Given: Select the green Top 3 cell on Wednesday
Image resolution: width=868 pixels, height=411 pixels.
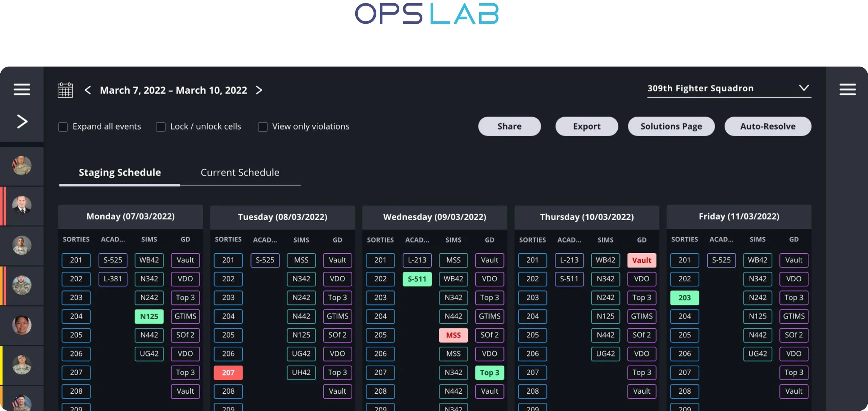Looking at the screenshot, I should click(490, 373).
